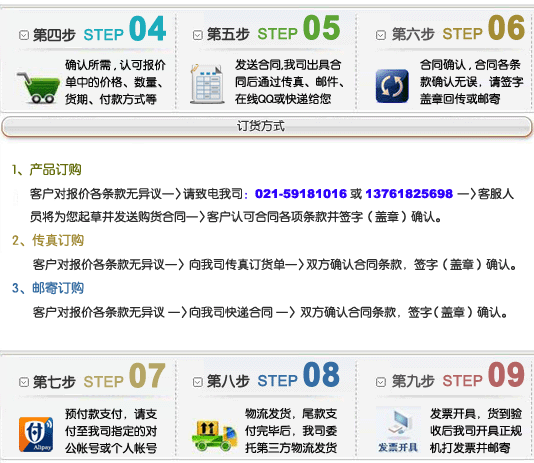Click the large 04 step number
534x463 pixels.
click(x=147, y=29)
